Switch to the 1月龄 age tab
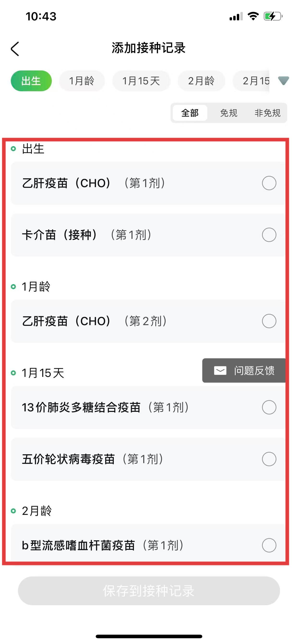The width and height of the screenshot is (298, 644). click(82, 81)
